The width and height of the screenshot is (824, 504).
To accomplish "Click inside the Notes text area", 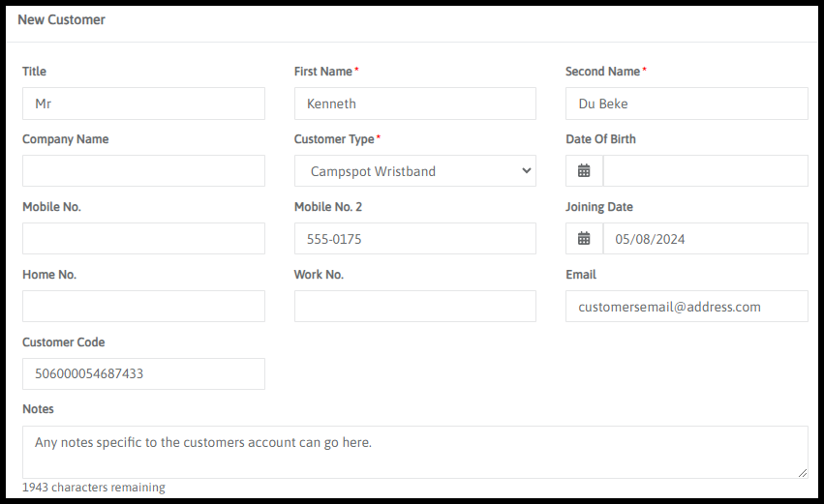I will (414, 452).
